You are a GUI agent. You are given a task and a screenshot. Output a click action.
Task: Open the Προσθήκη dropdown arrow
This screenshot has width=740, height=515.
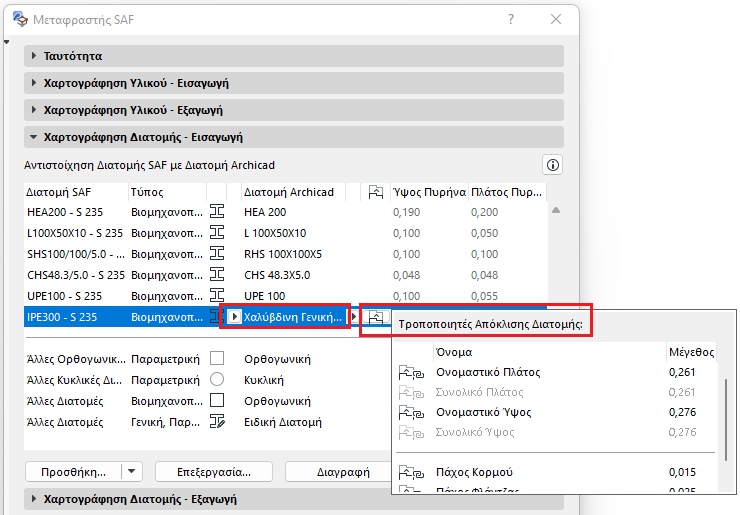pos(132,471)
